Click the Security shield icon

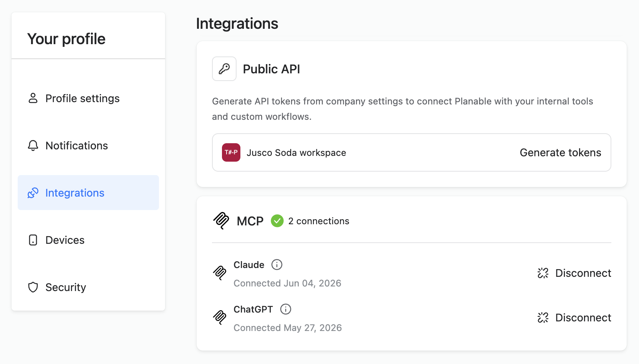point(33,287)
